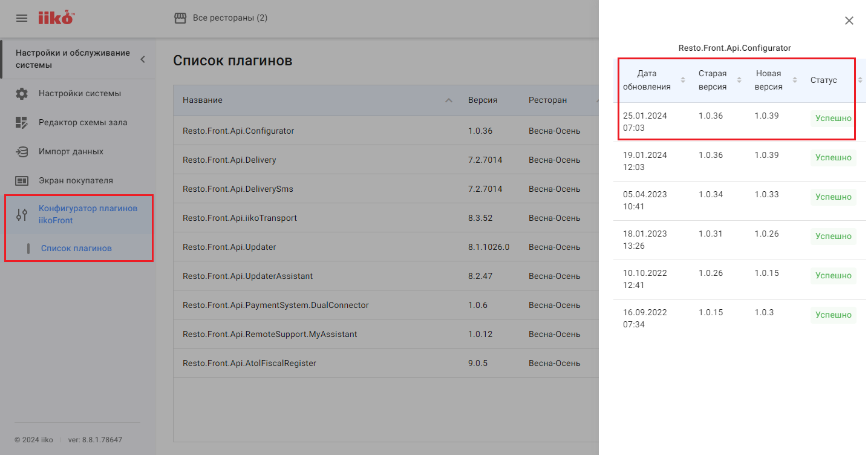Select Resto.Front.Api.Delivery plugin row
868x455 pixels.
(x=229, y=160)
